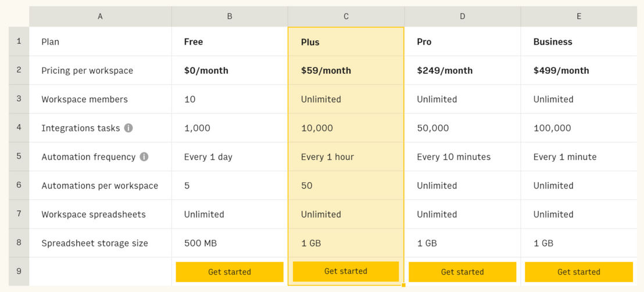This screenshot has height=292, width=644.
Task: Click the 'Every 1 day' cell
Action: click(230, 156)
